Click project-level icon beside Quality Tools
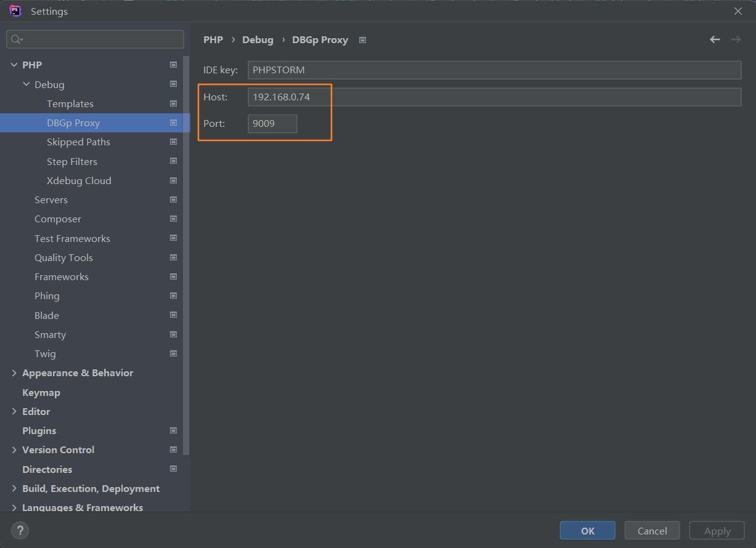 [173, 257]
